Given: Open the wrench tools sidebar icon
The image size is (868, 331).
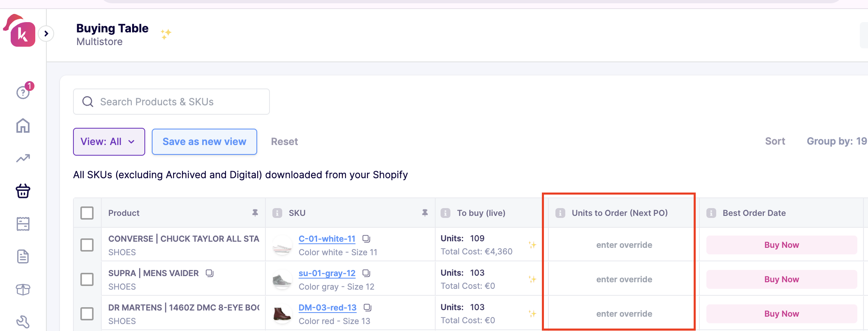Looking at the screenshot, I should 23,322.
